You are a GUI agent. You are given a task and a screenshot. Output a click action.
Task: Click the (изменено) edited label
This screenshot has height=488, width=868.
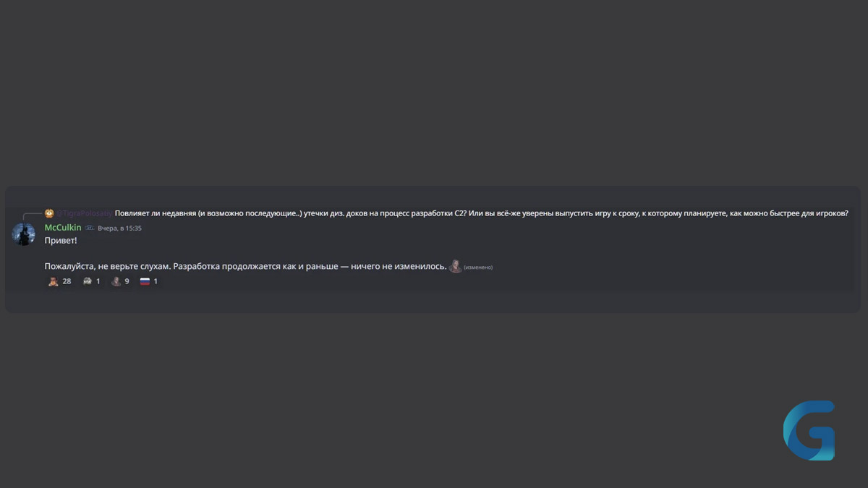(x=478, y=267)
